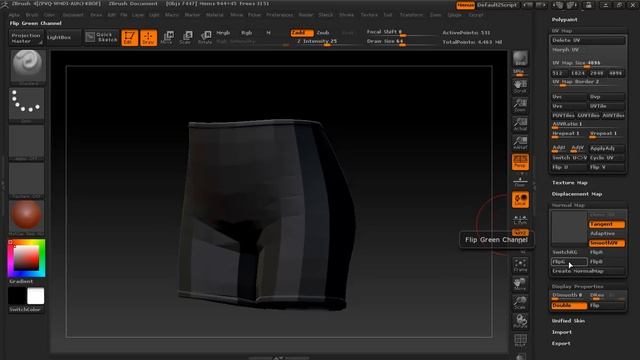
Task: Click the Flip V button
Action: [607, 167]
